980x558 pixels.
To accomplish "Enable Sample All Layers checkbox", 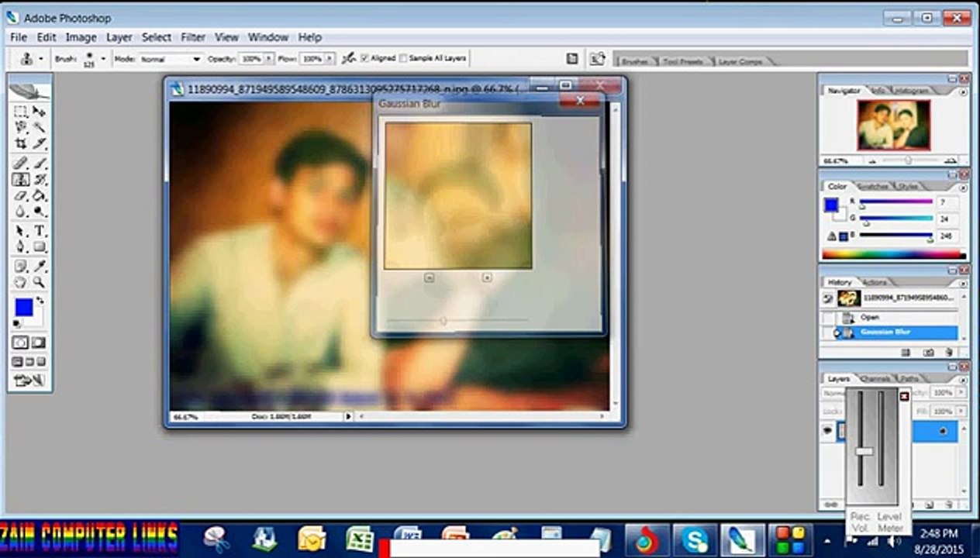I will pyautogui.click(x=403, y=58).
